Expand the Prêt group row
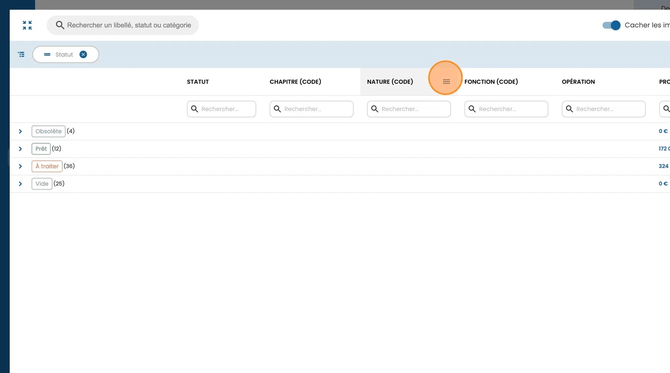Screen dimensions: 670x373 click(20, 149)
